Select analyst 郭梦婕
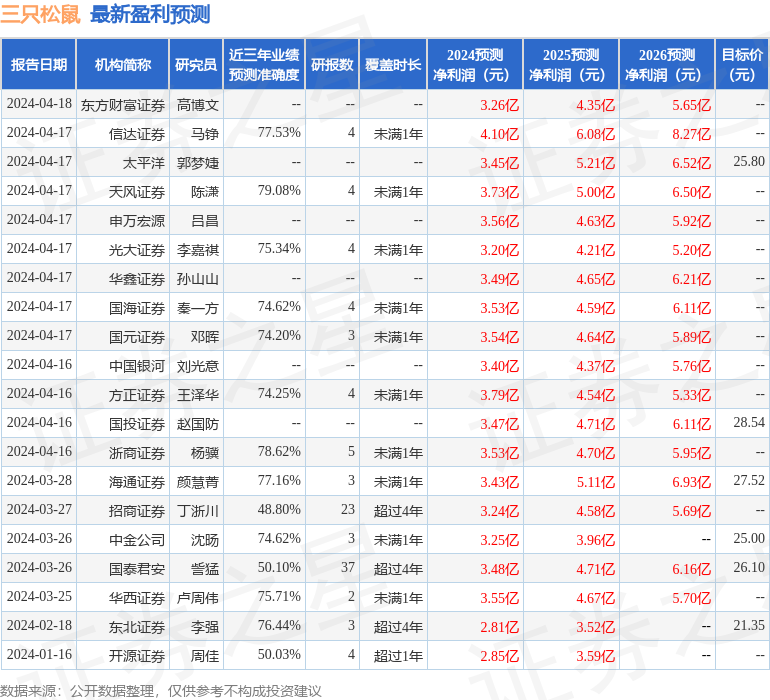The width and height of the screenshot is (770, 700). tap(197, 163)
